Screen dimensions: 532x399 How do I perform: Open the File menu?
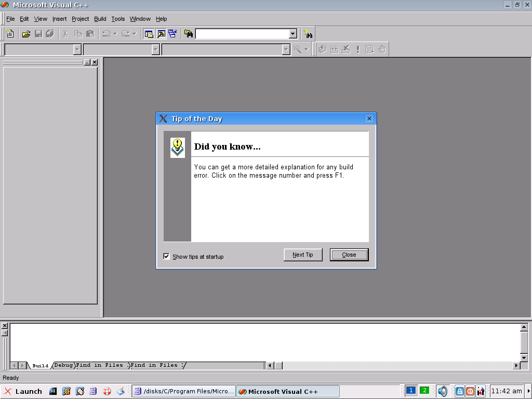point(10,19)
